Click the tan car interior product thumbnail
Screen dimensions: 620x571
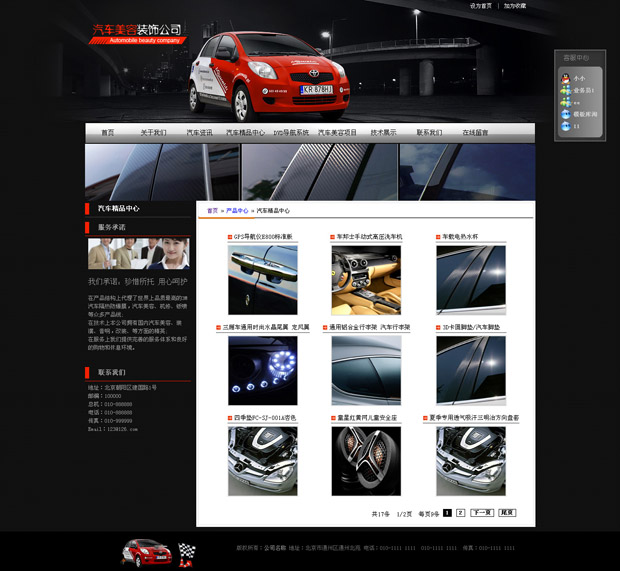point(366,280)
